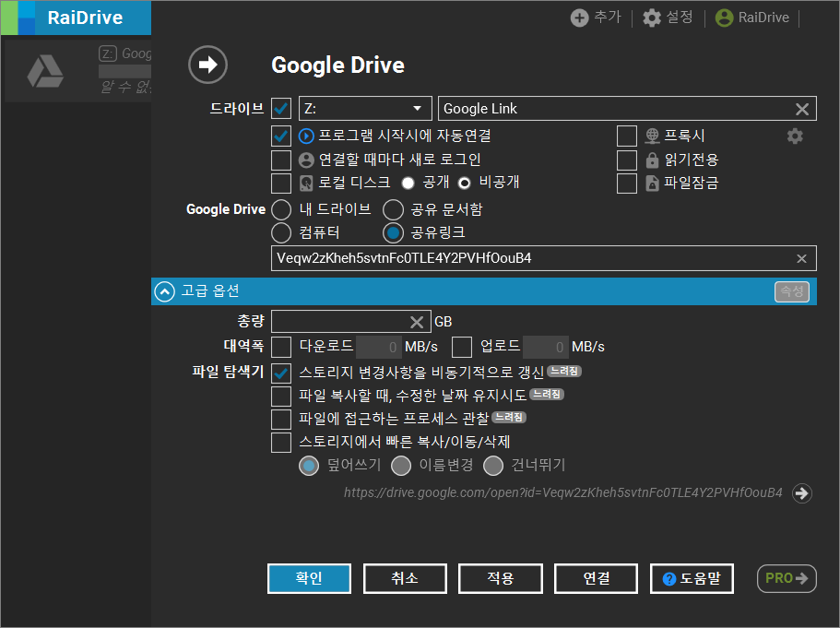Image resolution: width=840 pixels, height=628 pixels.
Task: Click the RaiDrive account icon
Action: pos(724,18)
